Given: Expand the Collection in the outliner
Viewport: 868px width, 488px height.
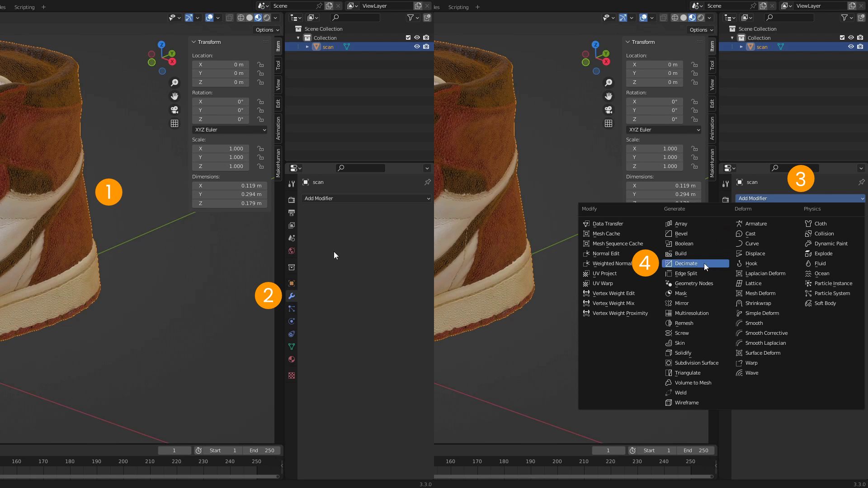Looking at the screenshot, I should [298, 38].
